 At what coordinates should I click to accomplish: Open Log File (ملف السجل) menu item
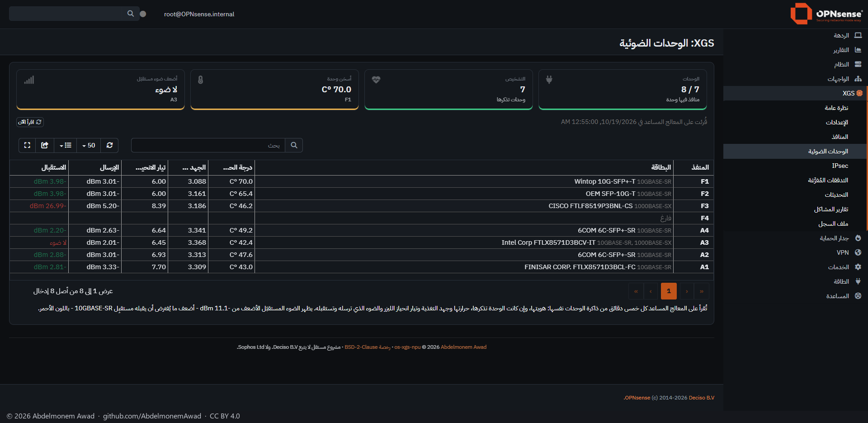pyautogui.click(x=796, y=223)
